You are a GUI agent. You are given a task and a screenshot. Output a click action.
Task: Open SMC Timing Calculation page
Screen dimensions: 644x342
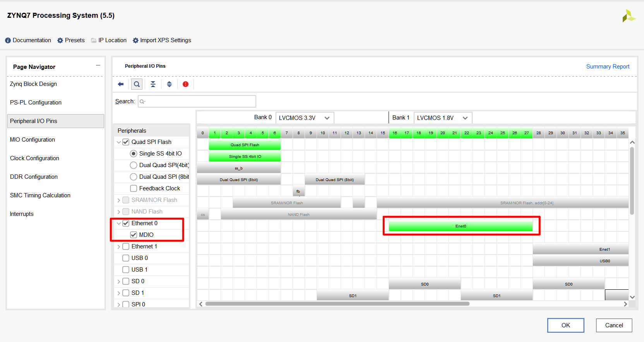(x=40, y=195)
